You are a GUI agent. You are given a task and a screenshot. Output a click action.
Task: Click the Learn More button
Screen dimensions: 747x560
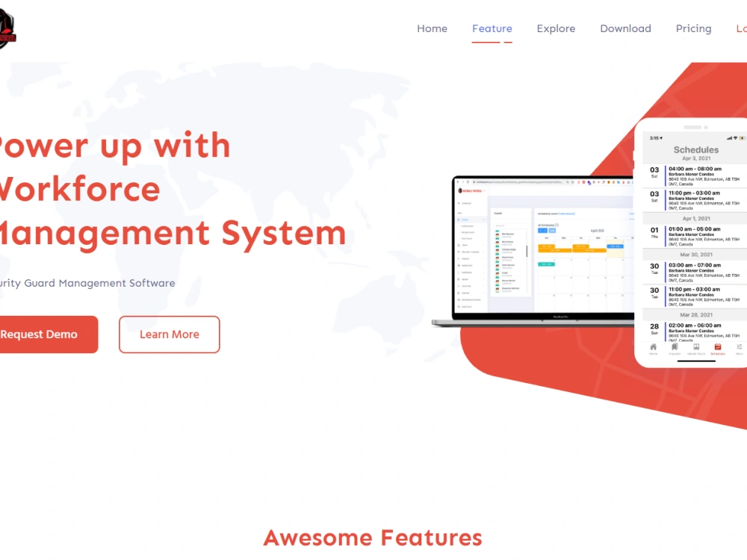tap(169, 335)
